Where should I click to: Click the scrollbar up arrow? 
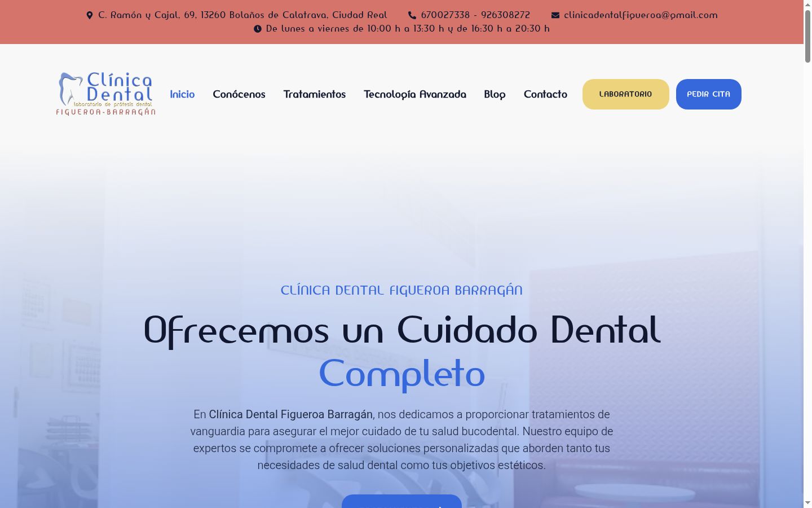(807, 4)
